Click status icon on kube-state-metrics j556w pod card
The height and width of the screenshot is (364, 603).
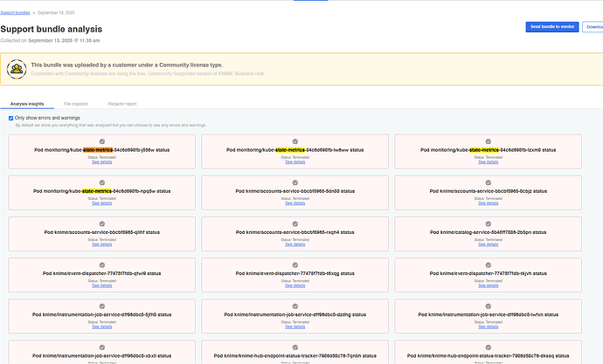(102, 141)
